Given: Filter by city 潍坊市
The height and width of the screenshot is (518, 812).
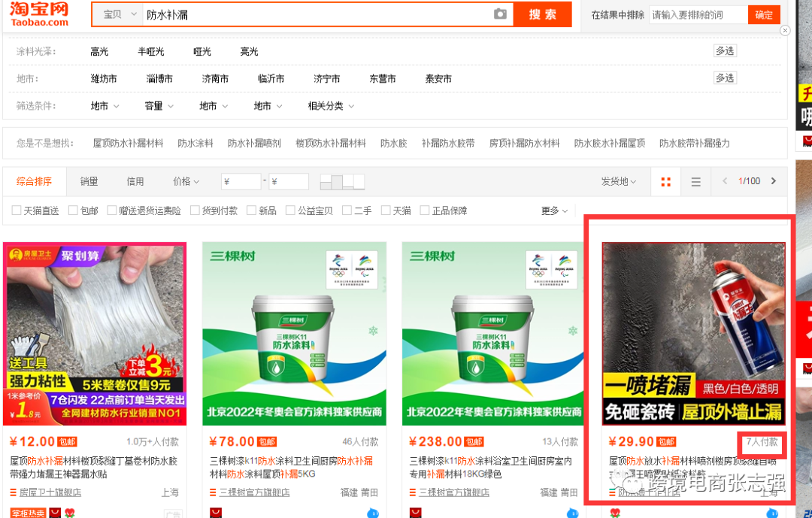Looking at the screenshot, I should [104, 79].
